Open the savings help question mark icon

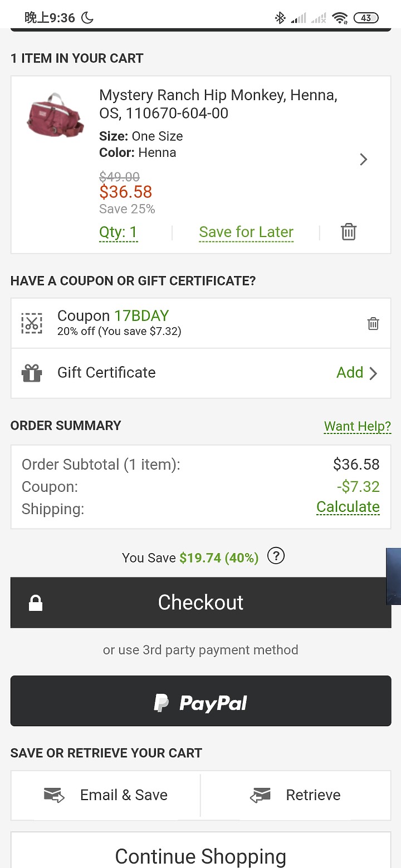tap(276, 556)
